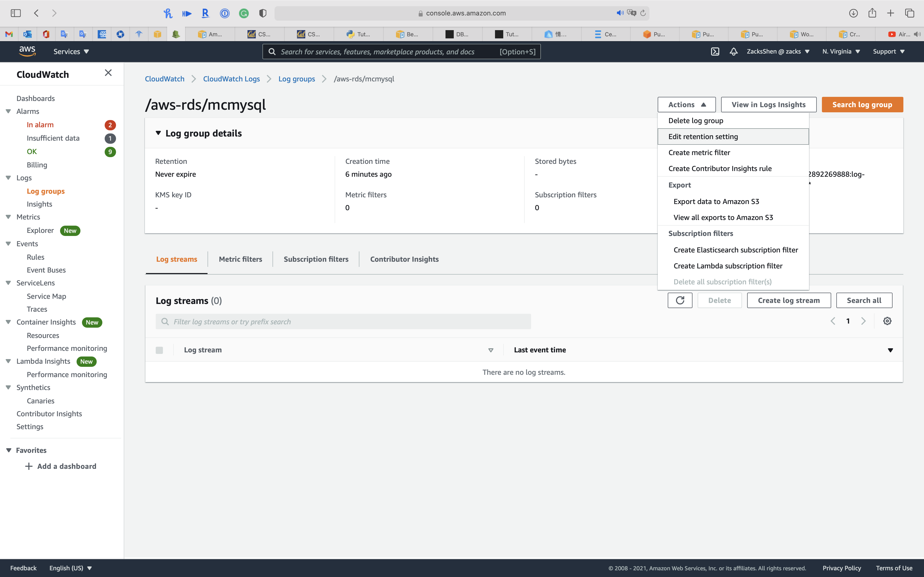Switch to the Metric filters tab

click(x=240, y=259)
